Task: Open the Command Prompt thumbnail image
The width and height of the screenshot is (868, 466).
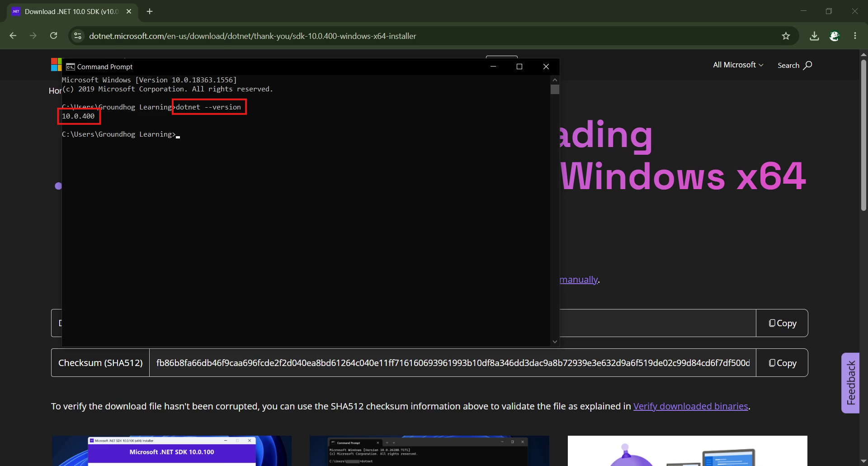Action: (x=429, y=451)
